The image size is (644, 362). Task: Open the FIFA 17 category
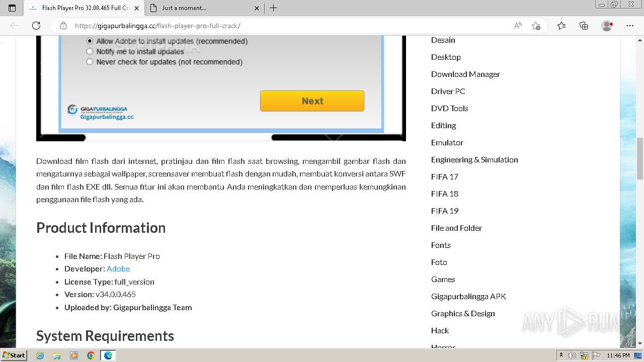tap(445, 177)
